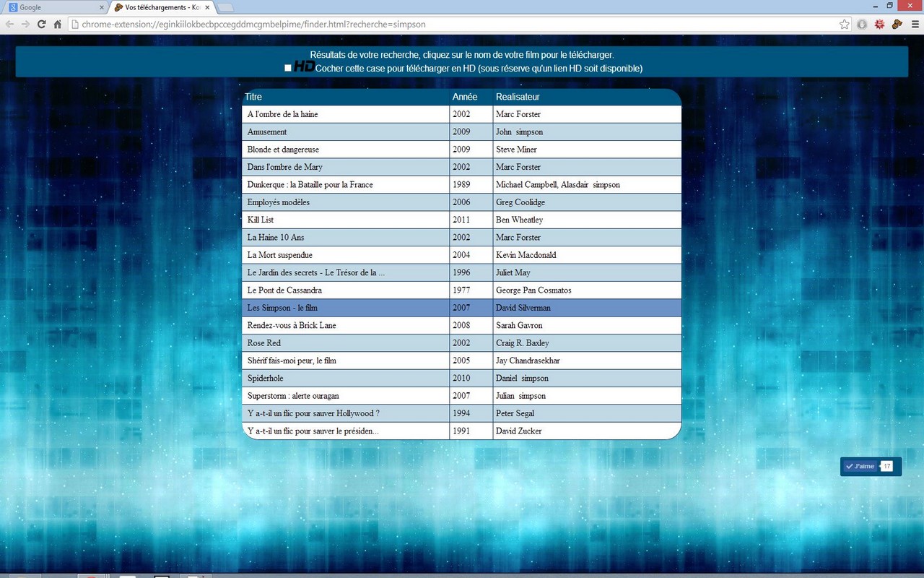This screenshot has height=578, width=924.
Task: Open a new browser tab
Action: [225, 7]
